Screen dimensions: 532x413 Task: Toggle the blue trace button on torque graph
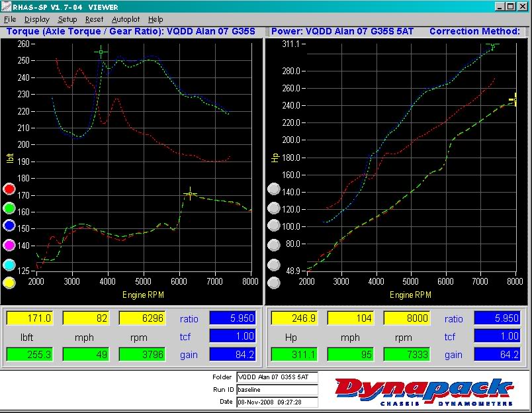[x=9, y=225]
